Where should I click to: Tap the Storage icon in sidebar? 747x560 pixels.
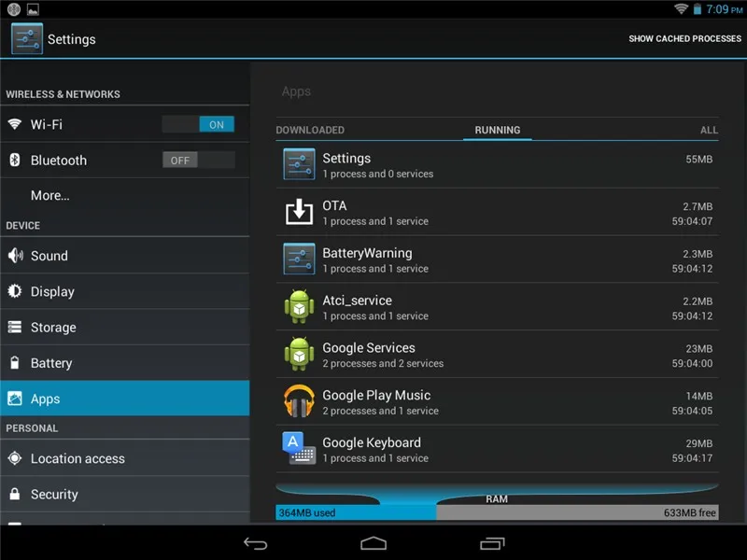coord(15,328)
